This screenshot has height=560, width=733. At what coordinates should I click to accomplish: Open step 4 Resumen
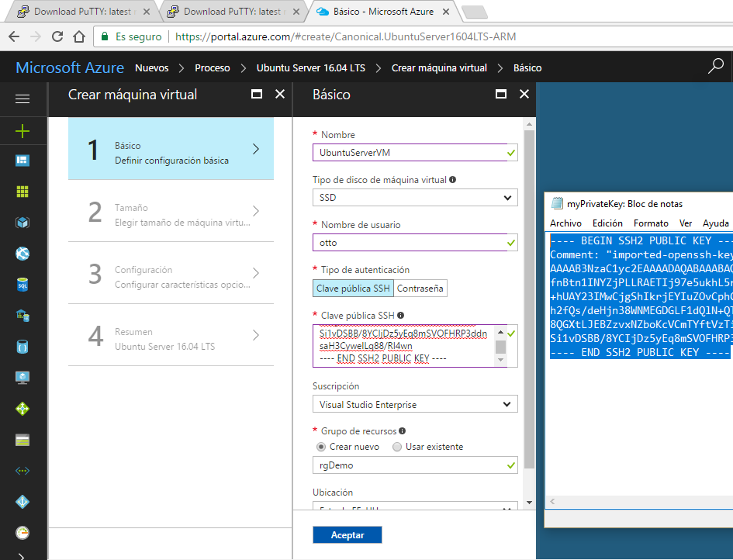(171, 335)
